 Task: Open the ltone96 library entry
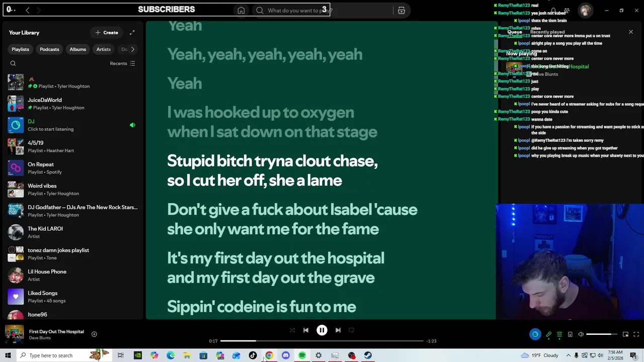click(73, 315)
